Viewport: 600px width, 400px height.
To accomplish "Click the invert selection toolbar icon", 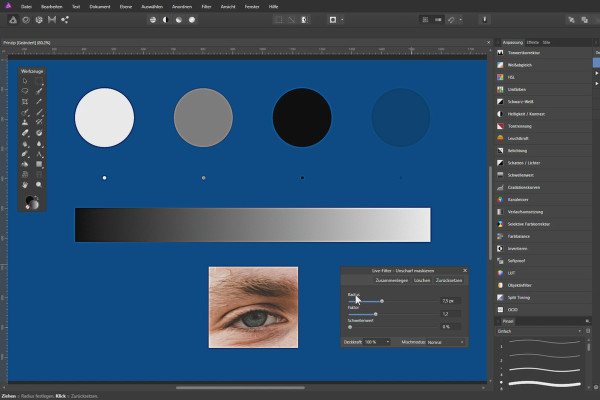I will pos(305,20).
